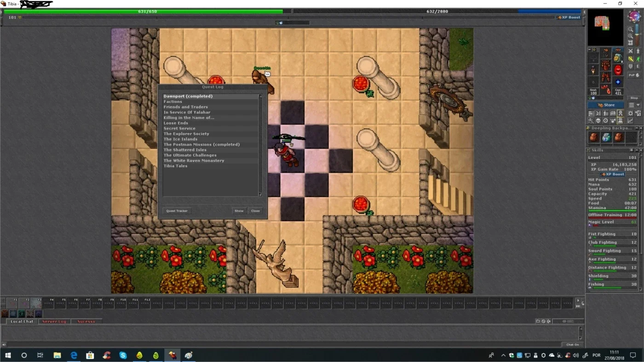Minimize the Skills panel

point(637,150)
